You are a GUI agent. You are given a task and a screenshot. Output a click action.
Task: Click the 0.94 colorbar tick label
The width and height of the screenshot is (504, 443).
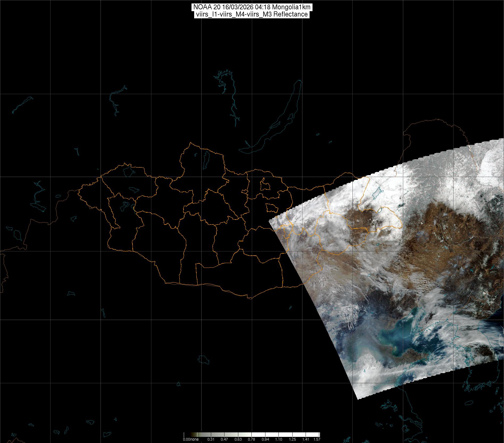tap(265, 439)
